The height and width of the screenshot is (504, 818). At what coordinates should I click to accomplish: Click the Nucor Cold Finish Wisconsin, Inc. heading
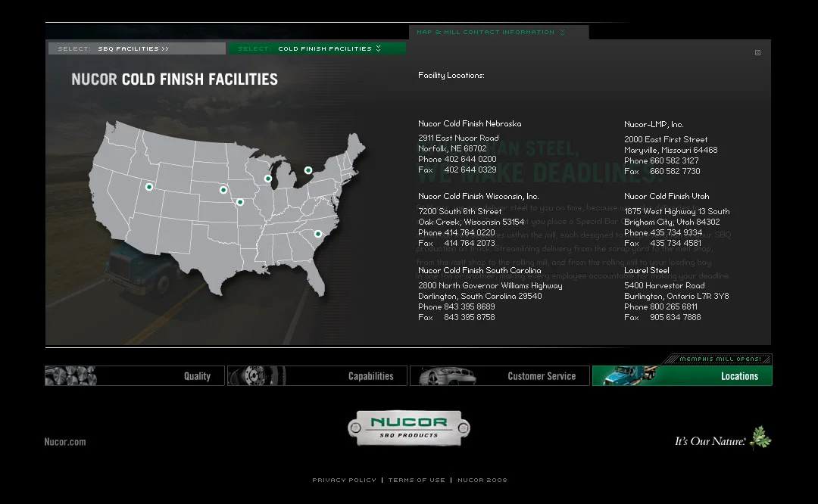tap(479, 196)
